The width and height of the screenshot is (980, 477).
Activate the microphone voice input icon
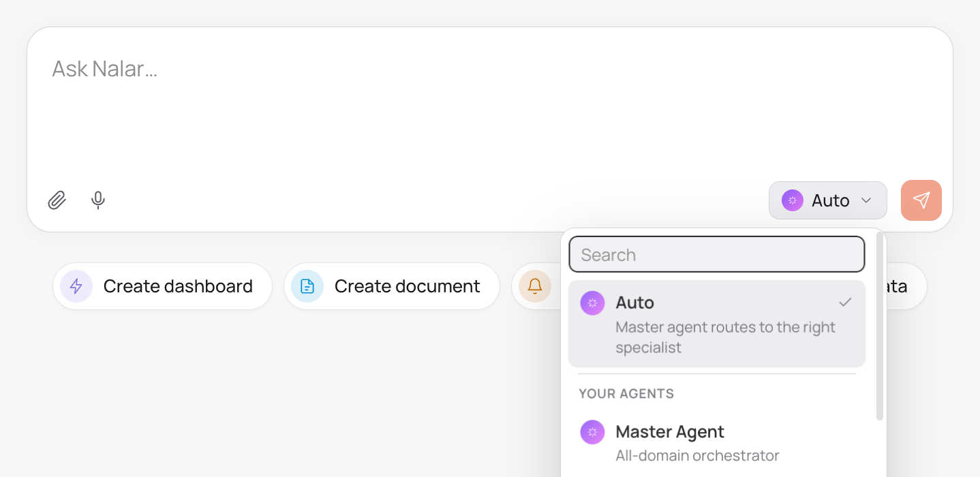point(98,200)
